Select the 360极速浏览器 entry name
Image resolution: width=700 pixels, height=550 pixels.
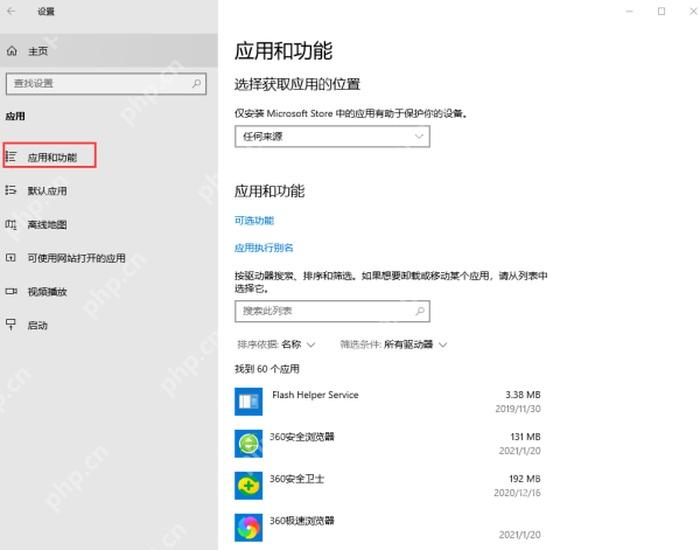pyautogui.click(x=302, y=521)
